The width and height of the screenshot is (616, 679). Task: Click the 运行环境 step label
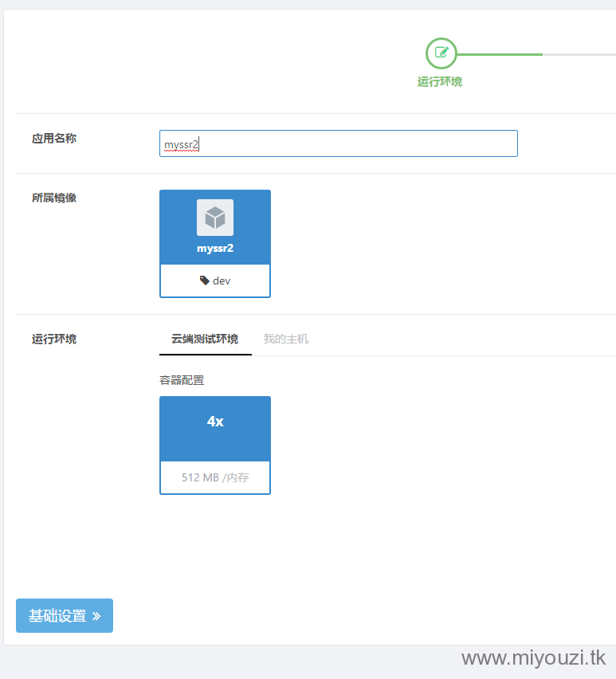[x=440, y=81]
